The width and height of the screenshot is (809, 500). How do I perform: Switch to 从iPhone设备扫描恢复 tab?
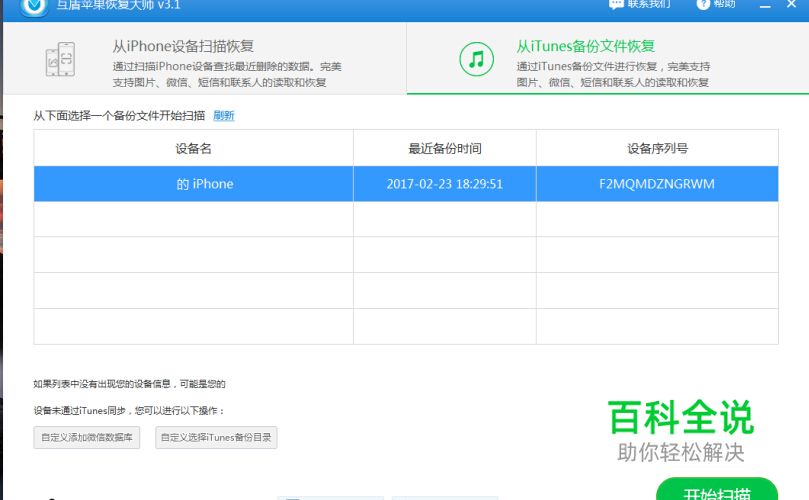(x=205, y=58)
